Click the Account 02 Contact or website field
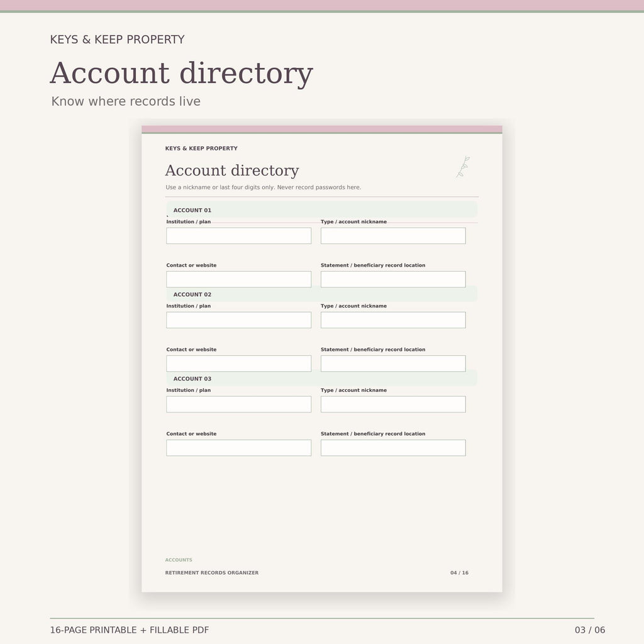The width and height of the screenshot is (644, 644). (x=238, y=364)
